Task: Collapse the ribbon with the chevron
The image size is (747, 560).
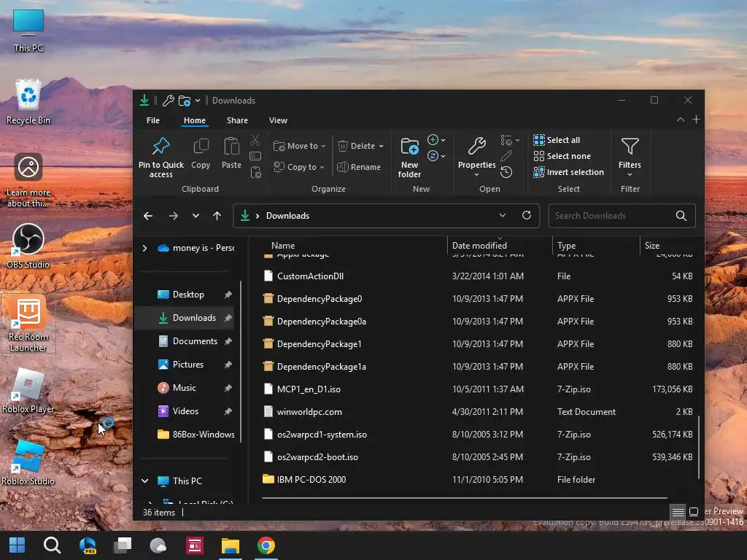Action: coord(681,120)
